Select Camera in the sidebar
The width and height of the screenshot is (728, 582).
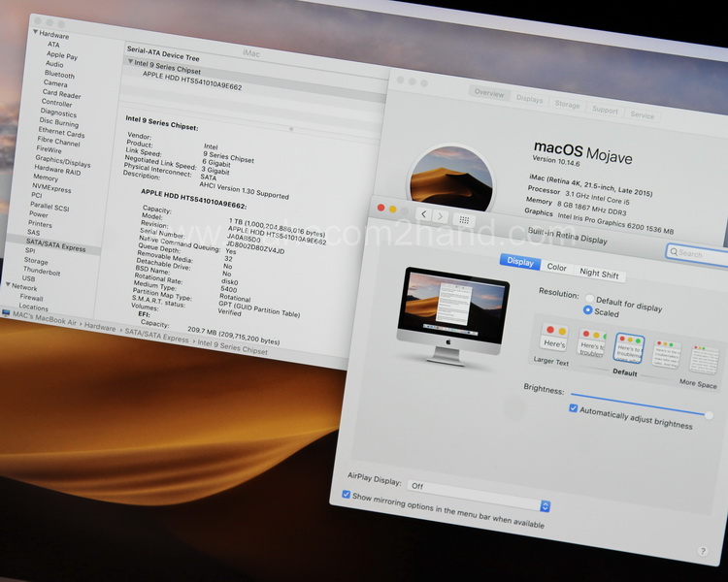pos(55,83)
